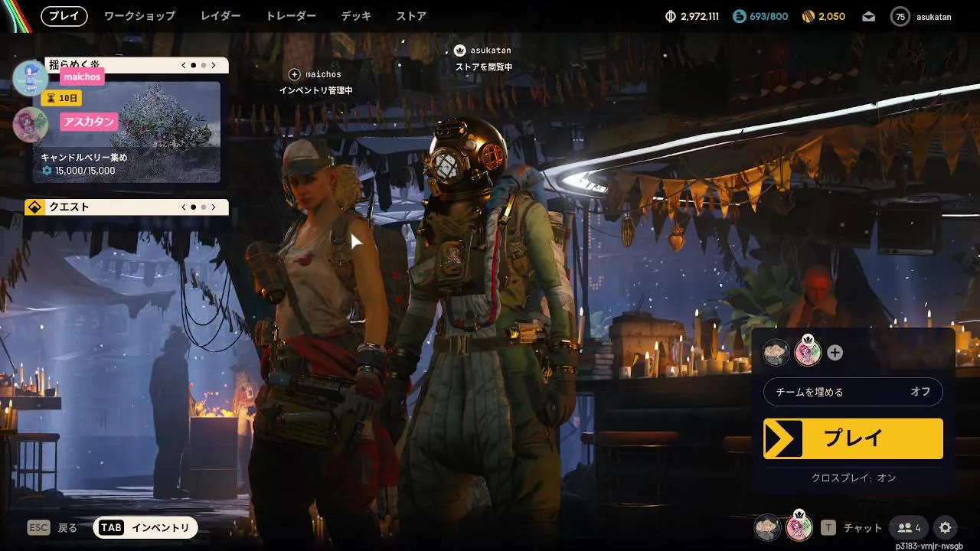Click the plus icon beside maichos label
This screenshot has width=980, height=551.
[x=295, y=74]
